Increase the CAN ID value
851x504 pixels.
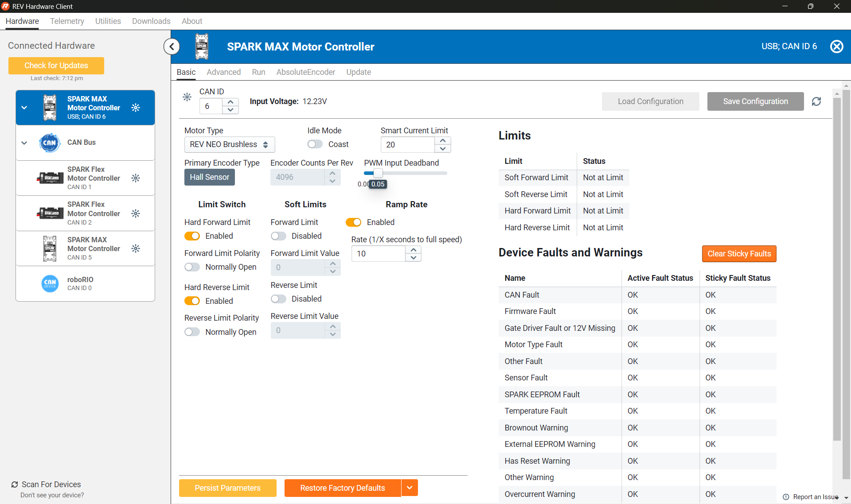[x=230, y=102]
